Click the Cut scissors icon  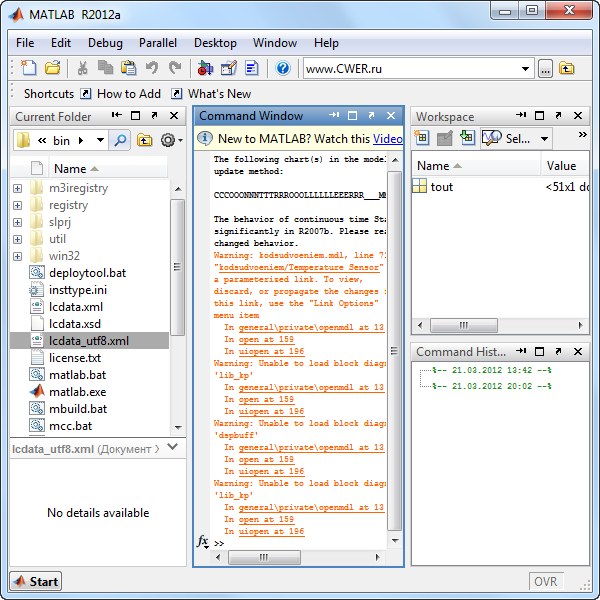(x=82, y=68)
